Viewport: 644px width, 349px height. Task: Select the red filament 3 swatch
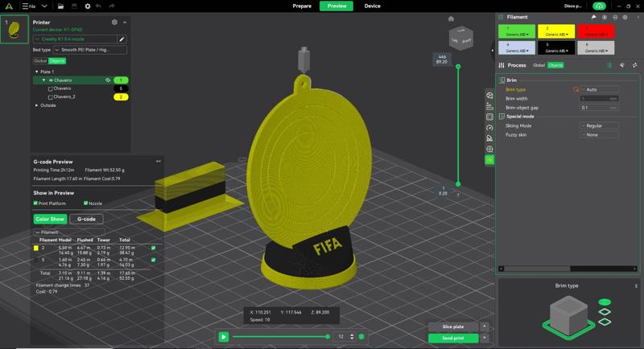(596, 31)
